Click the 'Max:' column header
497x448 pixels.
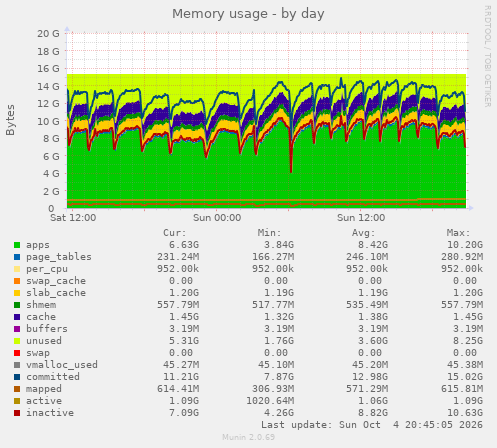pos(458,233)
